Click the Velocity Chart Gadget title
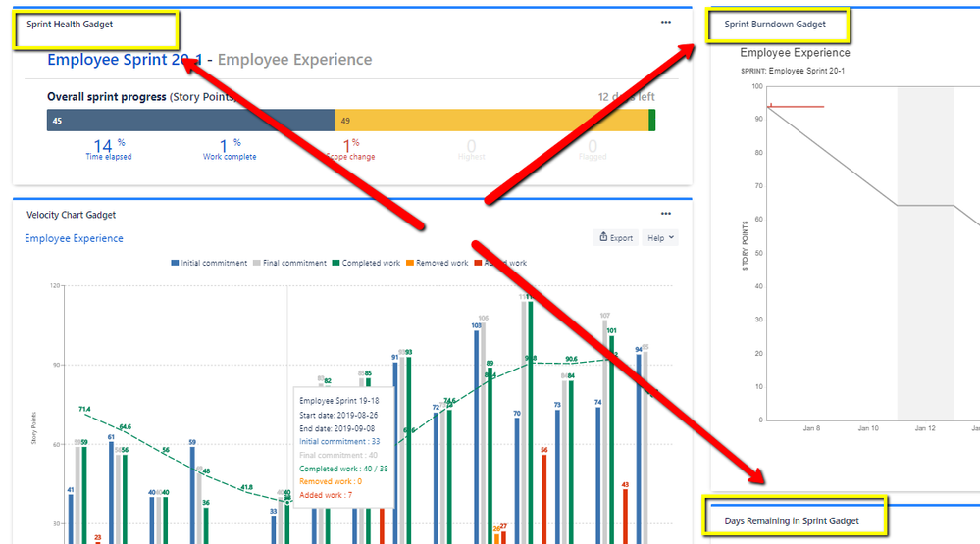 (x=71, y=215)
